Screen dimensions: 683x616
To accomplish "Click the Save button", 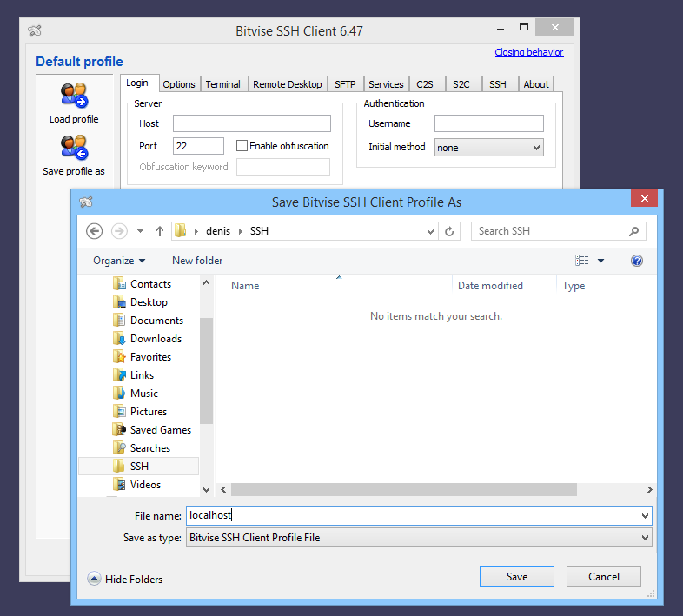I will click(517, 577).
